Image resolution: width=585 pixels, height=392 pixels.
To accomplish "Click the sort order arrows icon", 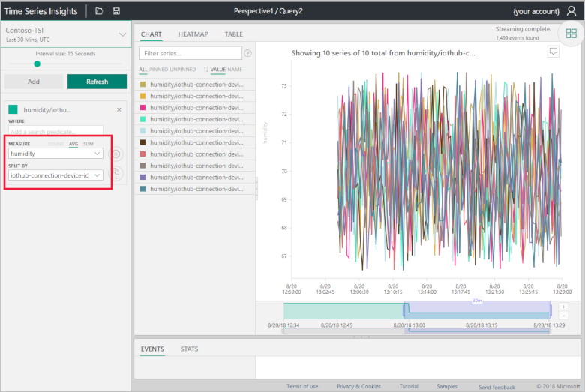I will click(x=206, y=70).
